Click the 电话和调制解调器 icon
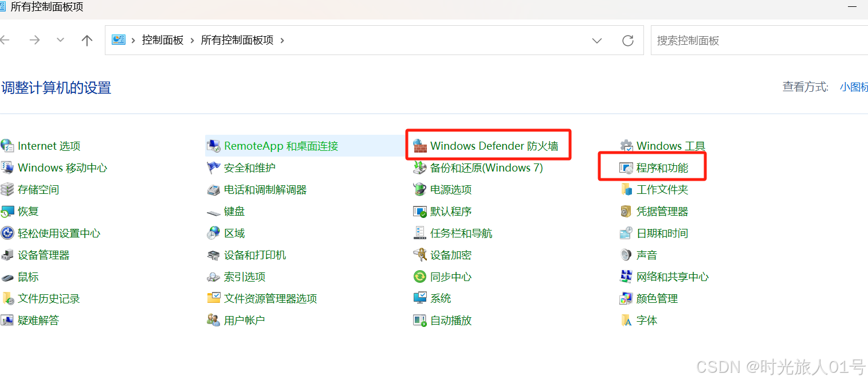 pos(214,189)
